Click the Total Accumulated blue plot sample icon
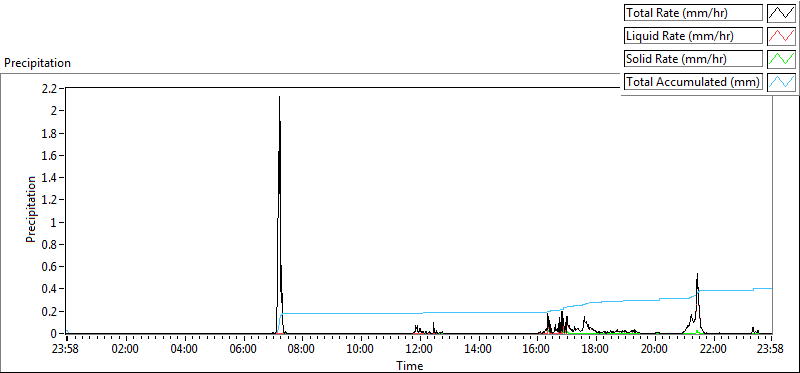800x373 pixels. tap(782, 82)
